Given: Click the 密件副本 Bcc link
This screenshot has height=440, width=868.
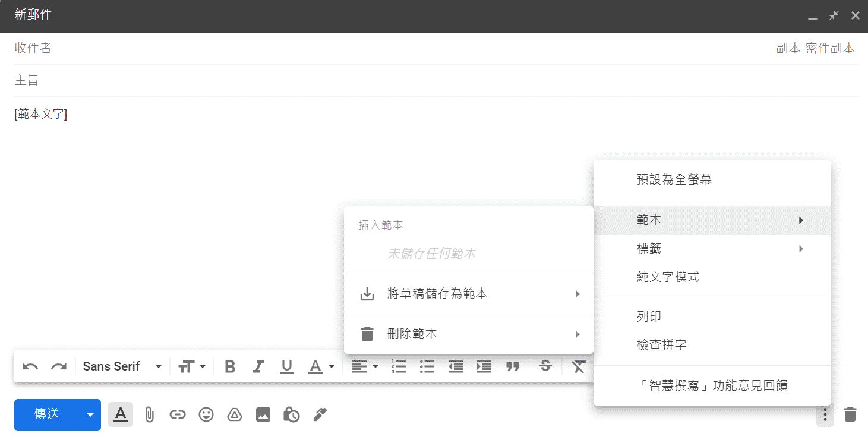Looking at the screenshot, I should tap(830, 49).
